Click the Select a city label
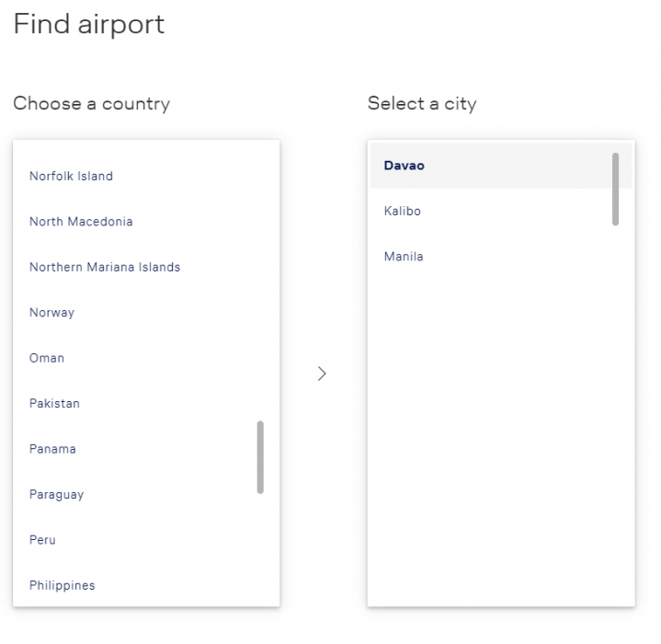Screen dimensions: 661x644 (422, 103)
